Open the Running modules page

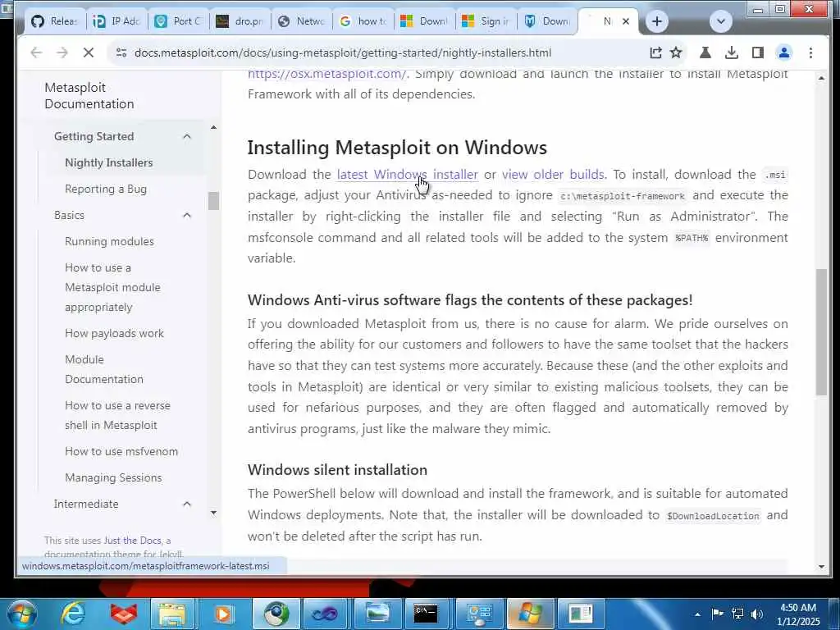[x=109, y=242]
